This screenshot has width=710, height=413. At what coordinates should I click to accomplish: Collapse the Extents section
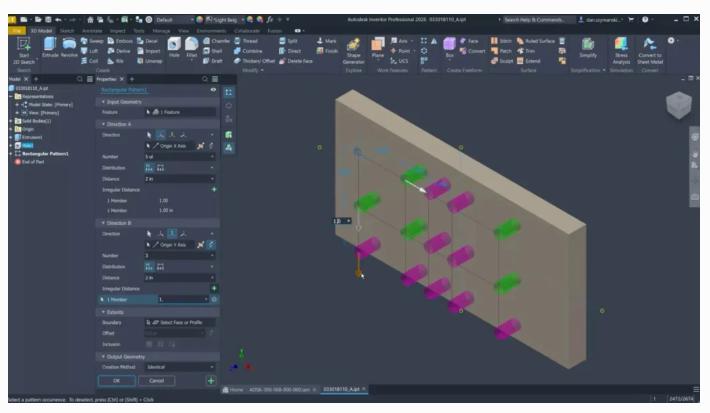[x=103, y=312]
